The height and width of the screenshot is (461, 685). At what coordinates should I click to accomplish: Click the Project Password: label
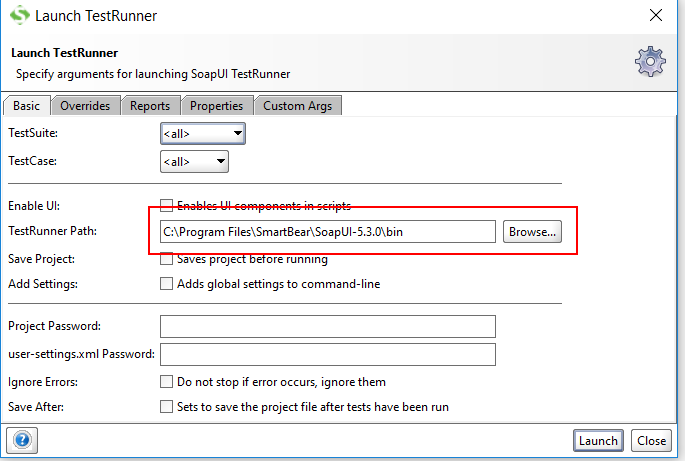pos(54,326)
